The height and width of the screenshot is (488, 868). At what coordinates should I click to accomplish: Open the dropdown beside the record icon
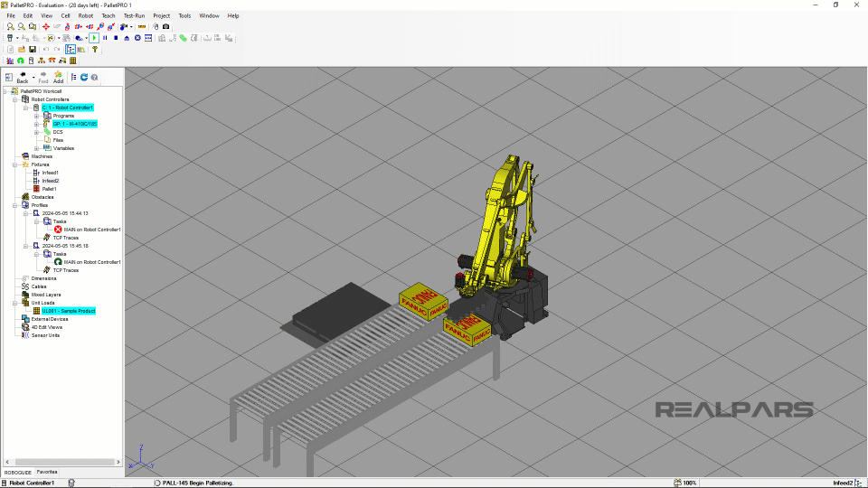click(x=87, y=38)
